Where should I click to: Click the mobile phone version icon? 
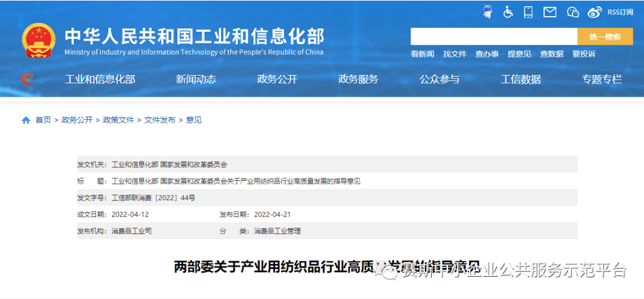coord(528,11)
